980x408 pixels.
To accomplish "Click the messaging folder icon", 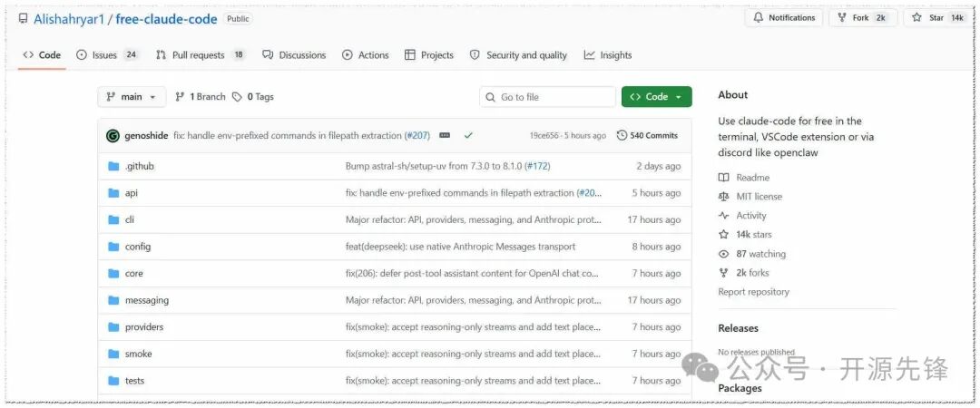I will pos(113,300).
